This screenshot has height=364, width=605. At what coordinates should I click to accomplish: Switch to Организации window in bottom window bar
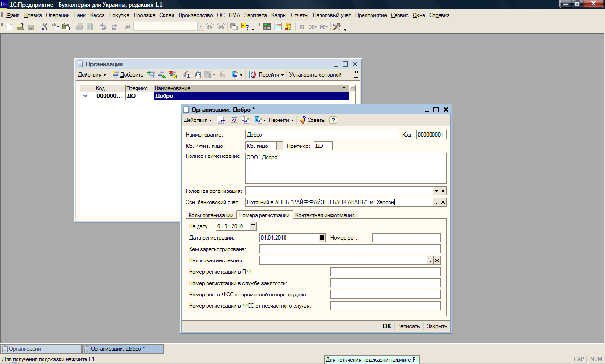pos(41,349)
